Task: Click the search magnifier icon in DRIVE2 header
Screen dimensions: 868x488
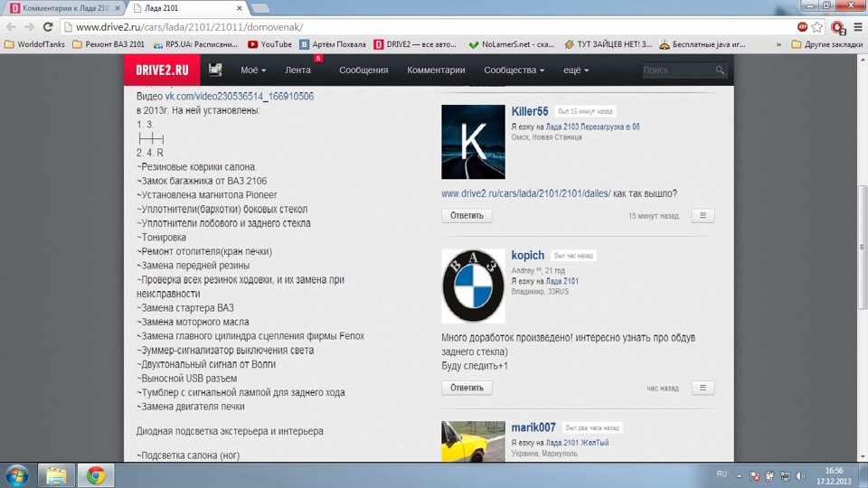Action: [720, 70]
